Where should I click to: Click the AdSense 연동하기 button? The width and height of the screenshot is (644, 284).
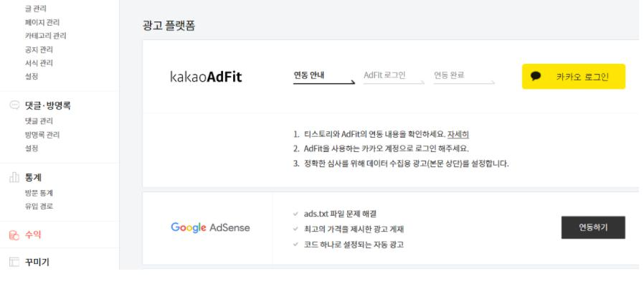(593, 227)
